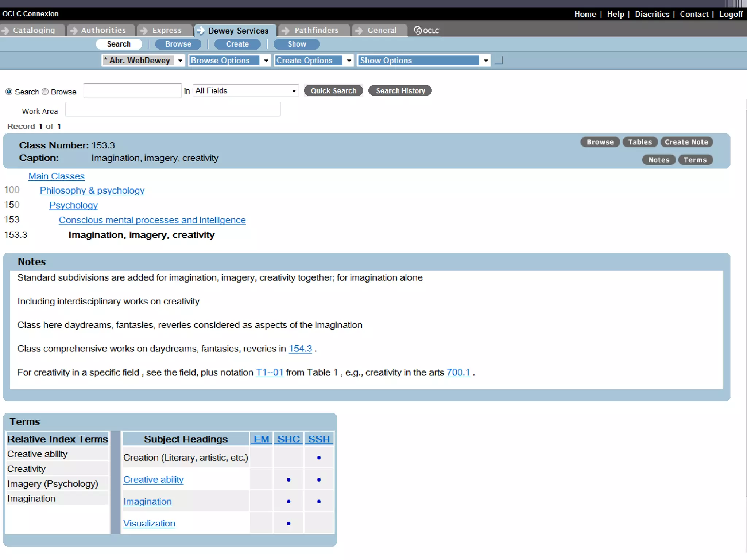Viewport: 747px width, 560px height.
Task: Open the Create sub-tab
Action: click(x=237, y=44)
